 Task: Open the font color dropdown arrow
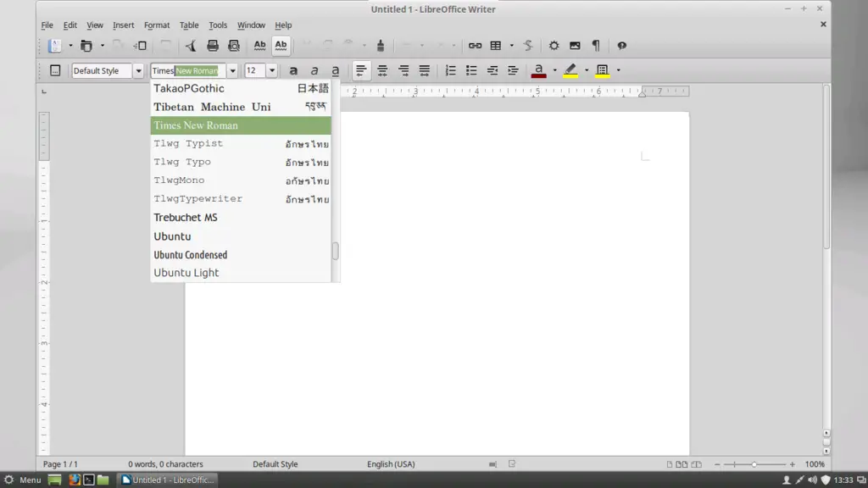(x=554, y=70)
